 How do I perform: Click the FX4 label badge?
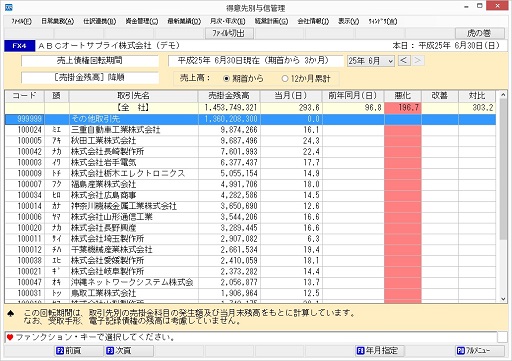19,46
